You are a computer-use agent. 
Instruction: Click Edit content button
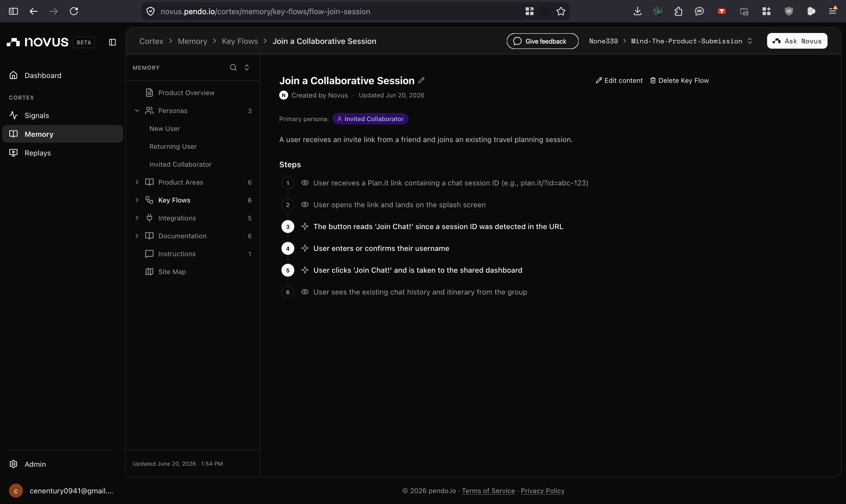(x=619, y=81)
